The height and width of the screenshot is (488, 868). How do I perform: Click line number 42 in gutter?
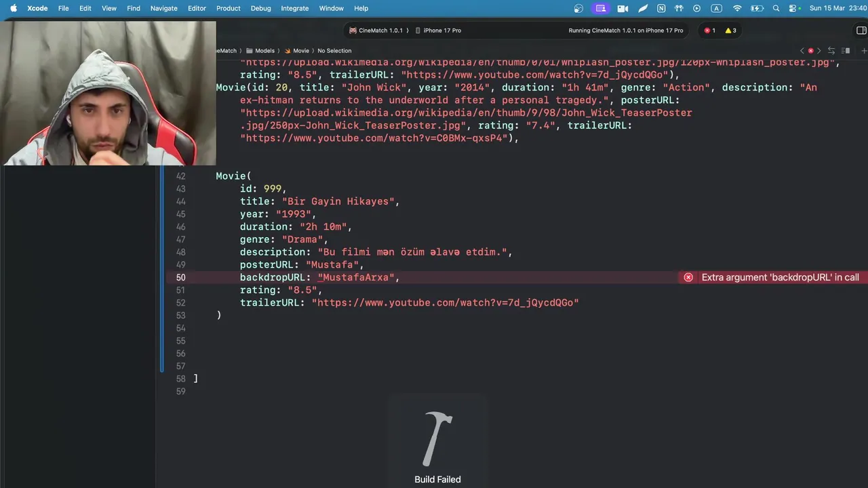tap(180, 176)
